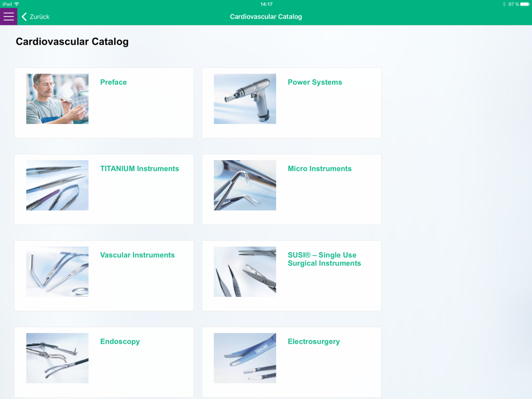532x399 pixels.
Task: Open the Micro Instruments thumbnail
Action: (x=245, y=185)
